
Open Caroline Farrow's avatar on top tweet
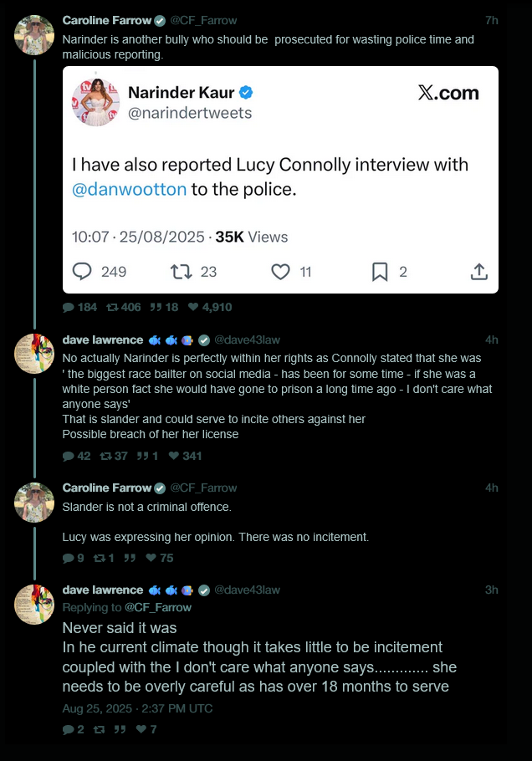point(34,34)
